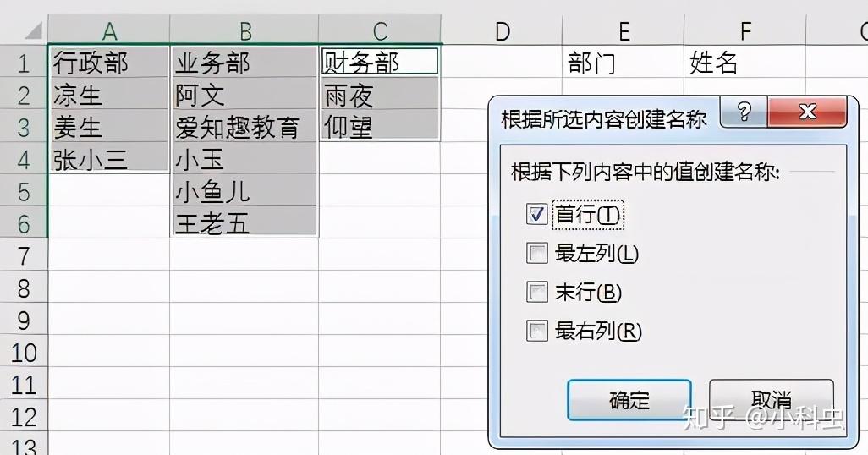Select row 9 header

click(x=24, y=318)
